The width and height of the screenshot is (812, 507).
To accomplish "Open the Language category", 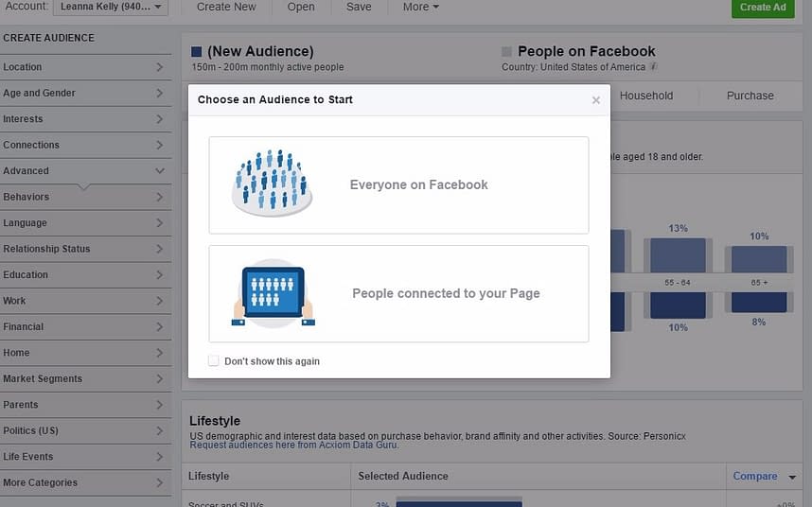I will (x=85, y=223).
